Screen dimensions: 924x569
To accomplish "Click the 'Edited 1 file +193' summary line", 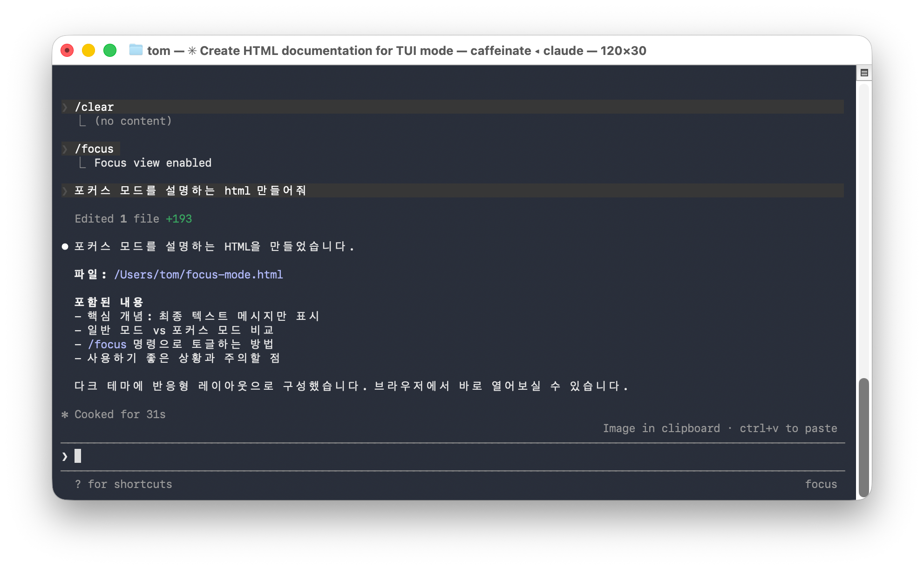I will coord(133,219).
